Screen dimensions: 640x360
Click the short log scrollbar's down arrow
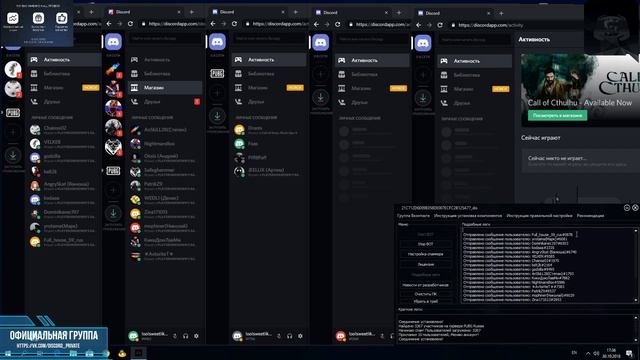(x=636, y=340)
